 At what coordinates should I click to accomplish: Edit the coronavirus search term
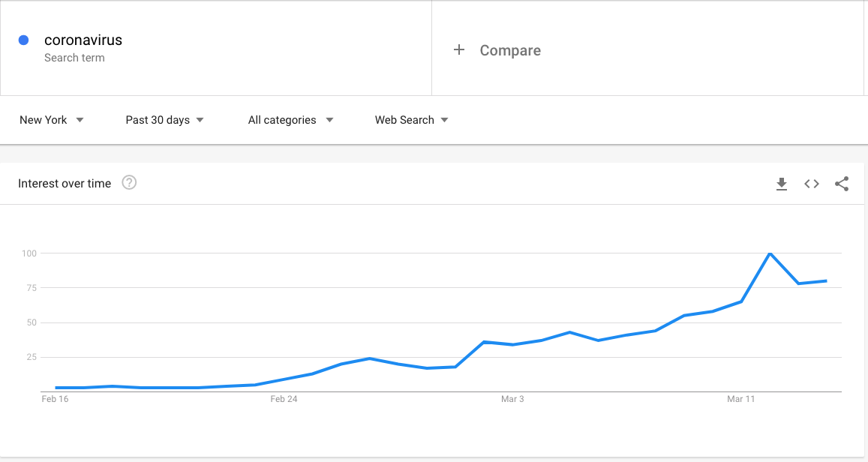[83, 40]
